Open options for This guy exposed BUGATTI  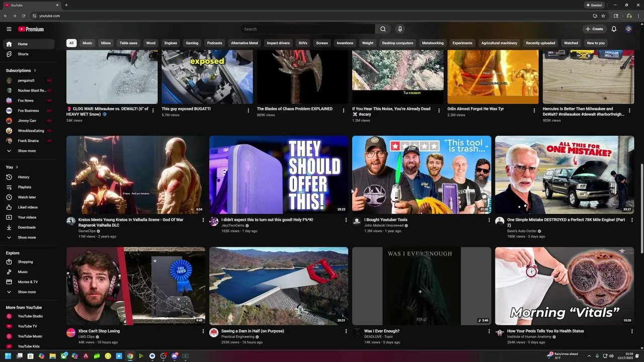(x=248, y=110)
